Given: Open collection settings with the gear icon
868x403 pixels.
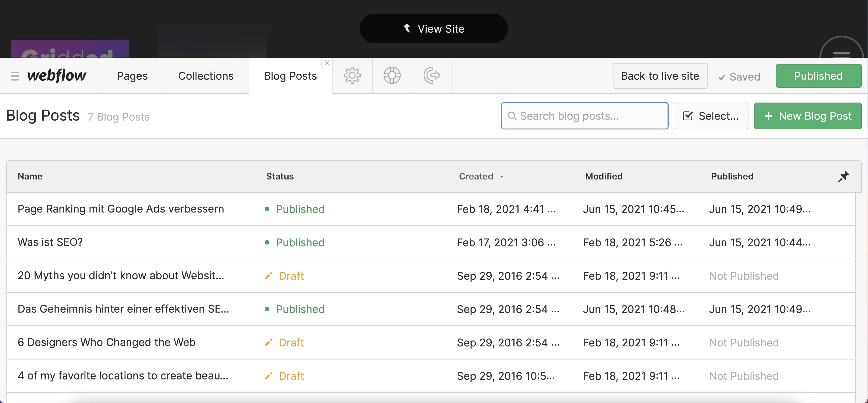Looking at the screenshot, I should click(x=352, y=75).
